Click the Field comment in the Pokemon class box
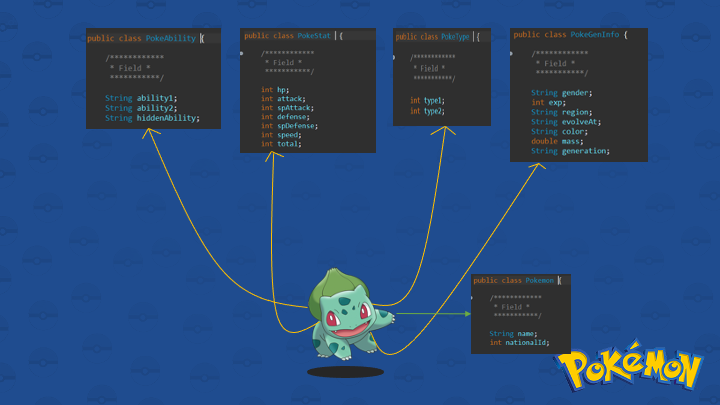Screen dimensions: 720x405 (x=516, y=307)
